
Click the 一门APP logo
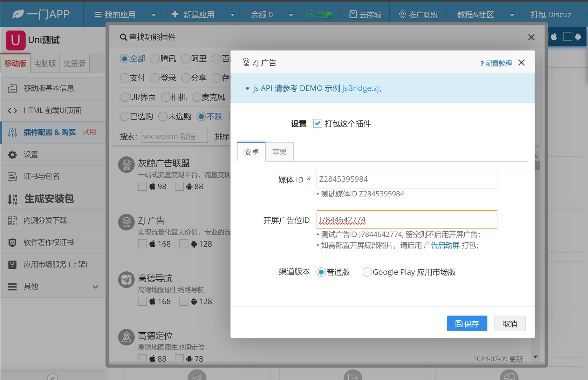tap(41, 14)
